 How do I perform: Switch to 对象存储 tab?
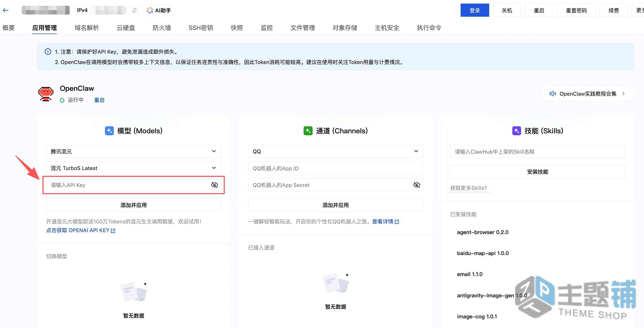(345, 28)
